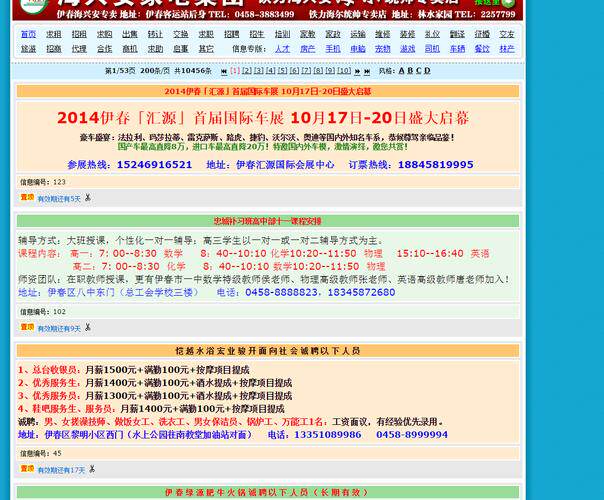Go to page [5]
604x500 pixels.
(282, 71)
